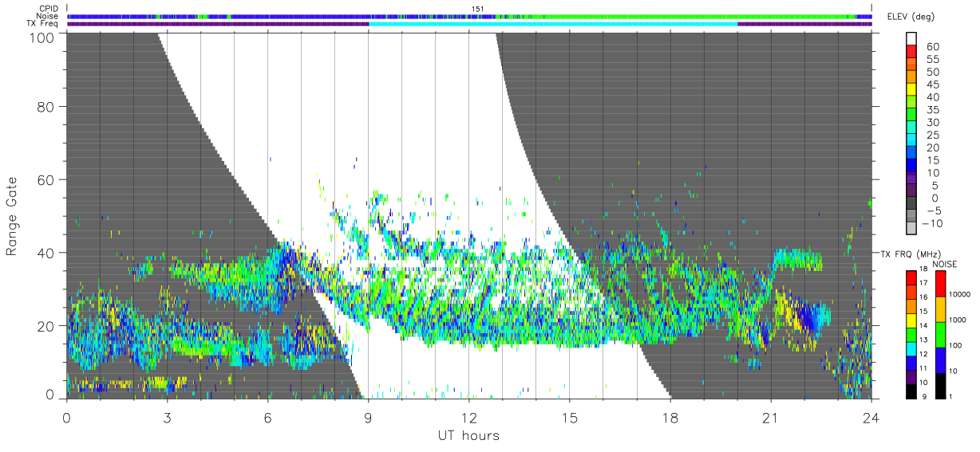Image resolution: width=980 pixels, height=452 pixels.
Task: Click the 11 label on TX FRQ legend
Action: [x=925, y=367]
